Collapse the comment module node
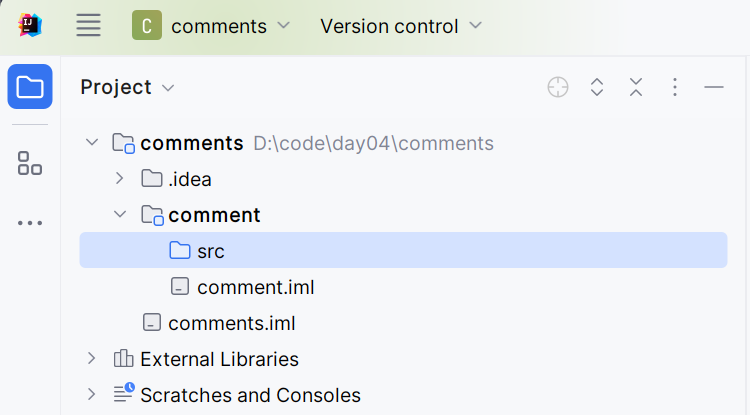 click(120, 215)
